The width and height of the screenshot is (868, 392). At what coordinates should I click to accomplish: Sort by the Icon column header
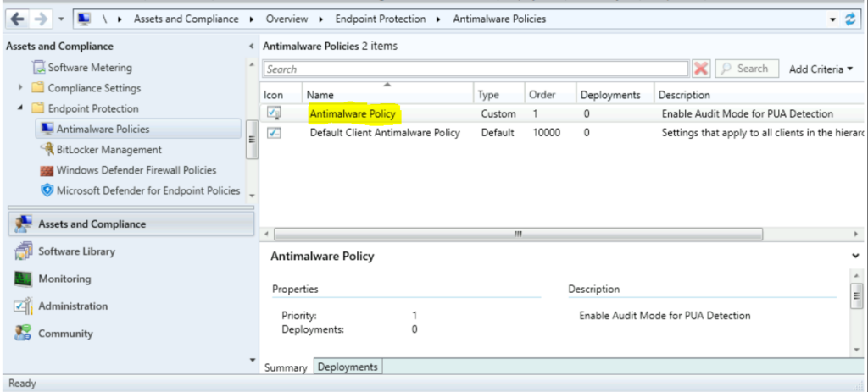click(x=281, y=95)
